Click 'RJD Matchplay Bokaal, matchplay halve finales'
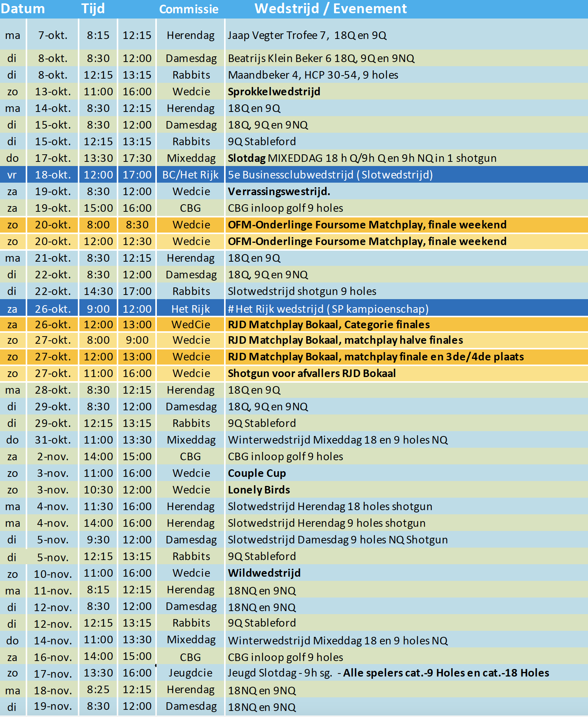Image resolution: width=588 pixels, height=717 pixels. coord(345,340)
